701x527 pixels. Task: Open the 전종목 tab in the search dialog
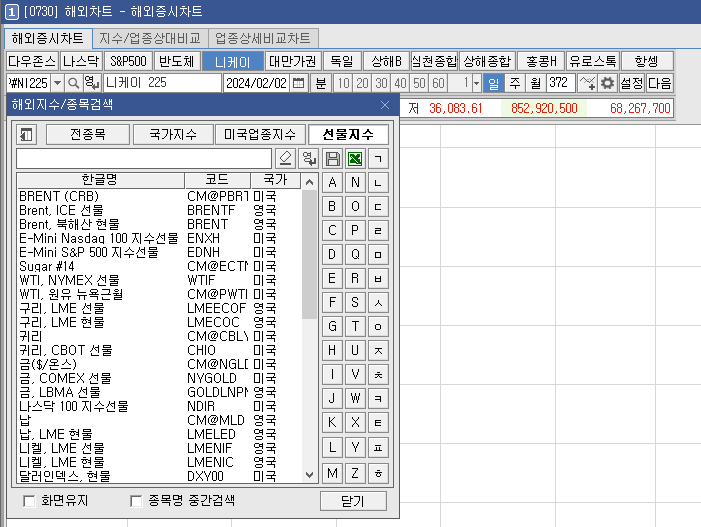click(88, 135)
